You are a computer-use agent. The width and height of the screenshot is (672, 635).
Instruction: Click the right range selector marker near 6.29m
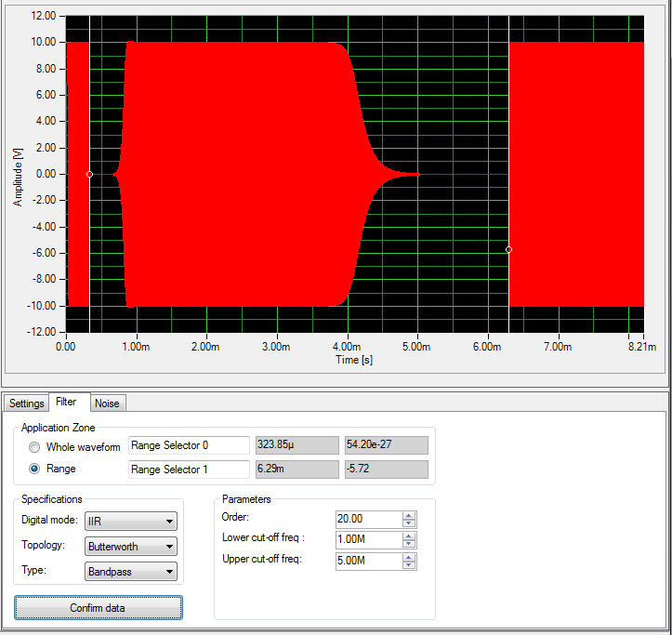tap(508, 249)
